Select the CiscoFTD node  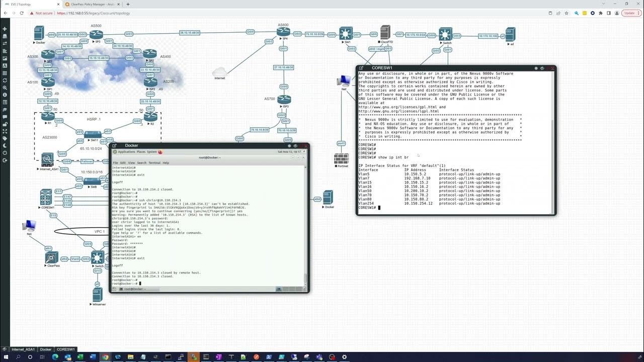[x=385, y=32]
